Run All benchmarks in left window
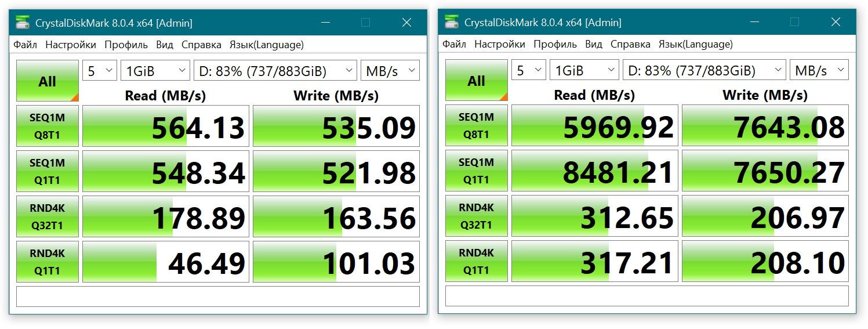 pos(48,81)
